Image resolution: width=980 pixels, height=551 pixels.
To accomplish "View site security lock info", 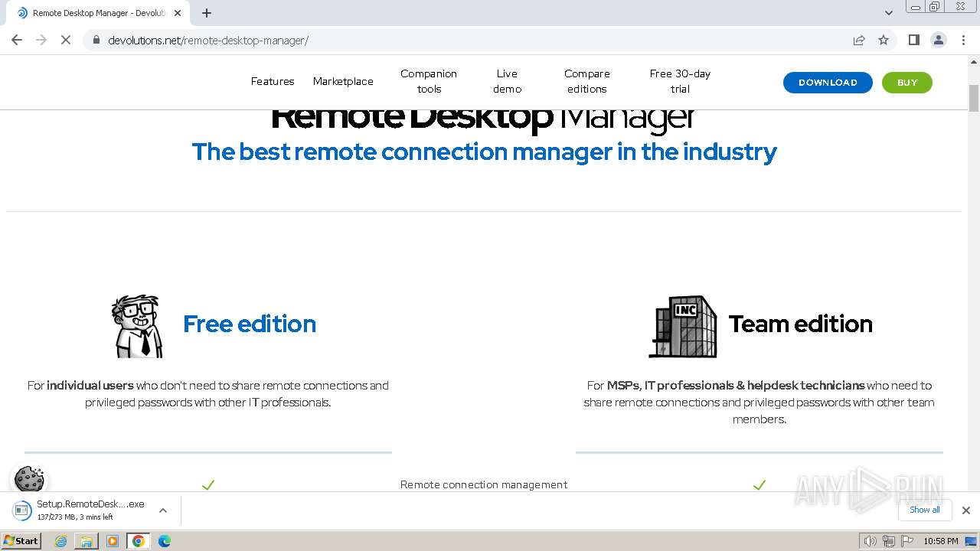I will (x=96, y=40).
